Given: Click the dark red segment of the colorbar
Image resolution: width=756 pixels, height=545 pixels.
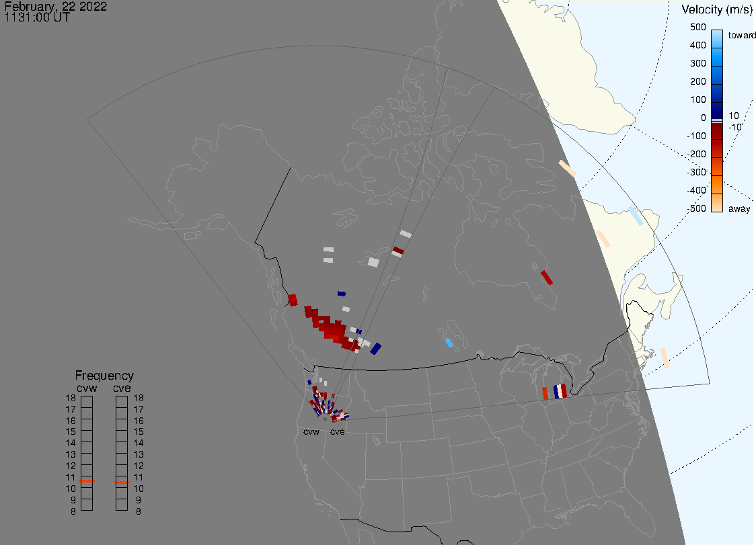Looking at the screenshot, I should tap(717, 138).
